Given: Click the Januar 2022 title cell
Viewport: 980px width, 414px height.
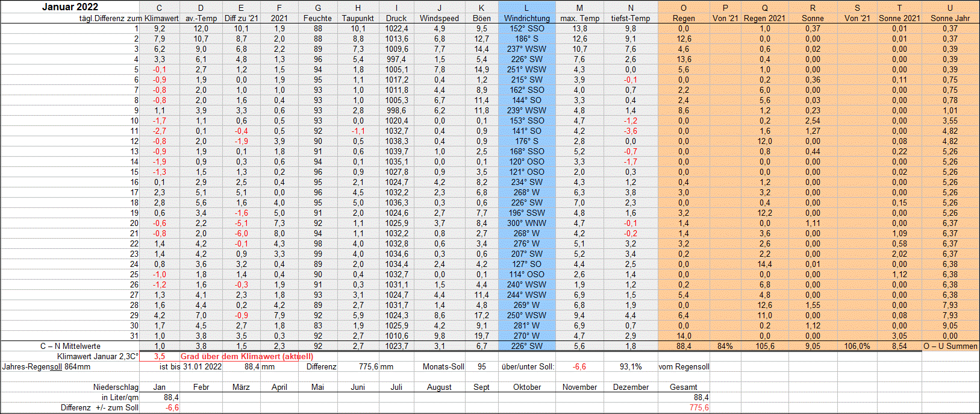Looking at the screenshot, I should click(70, 7).
